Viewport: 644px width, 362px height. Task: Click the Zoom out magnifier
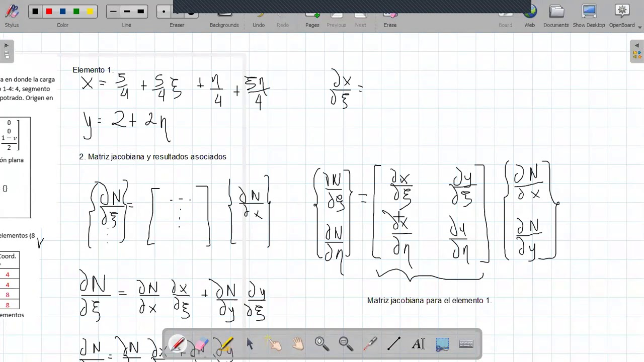[x=346, y=344]
